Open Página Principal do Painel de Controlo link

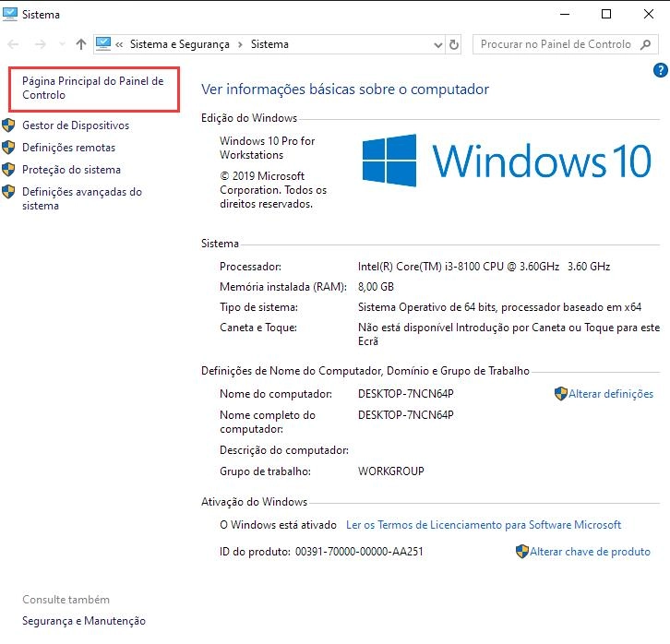[x=92, y=88]
